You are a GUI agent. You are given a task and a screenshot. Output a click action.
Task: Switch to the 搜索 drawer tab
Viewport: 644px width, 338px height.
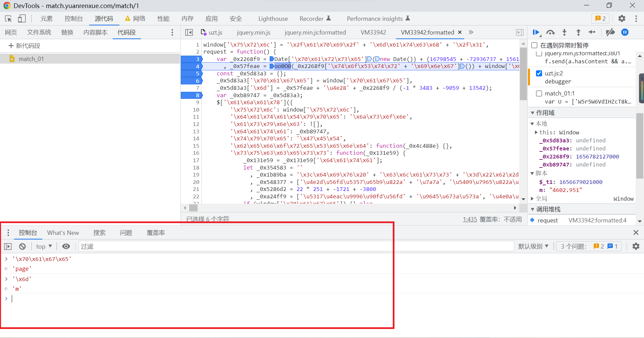tap(99, 232)
